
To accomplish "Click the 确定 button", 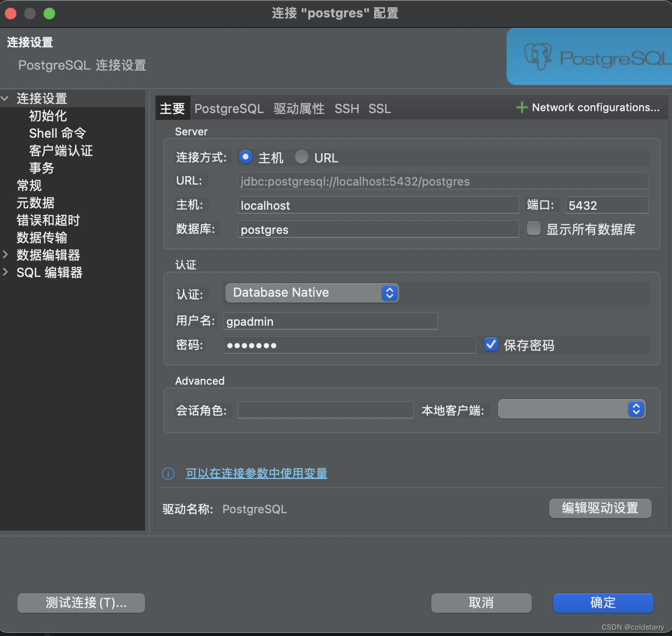I will 603,603.
